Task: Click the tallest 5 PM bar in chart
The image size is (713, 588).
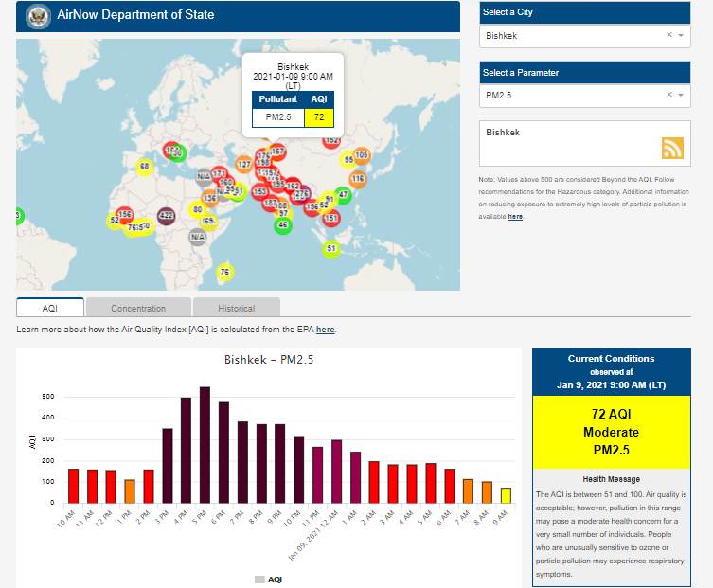Action: click(205, 445)
